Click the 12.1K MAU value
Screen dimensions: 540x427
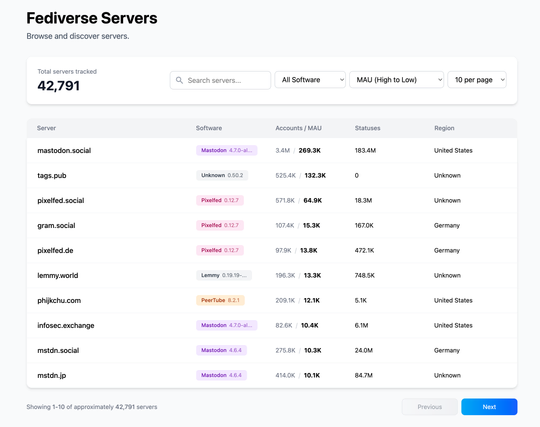coord(312,301)
